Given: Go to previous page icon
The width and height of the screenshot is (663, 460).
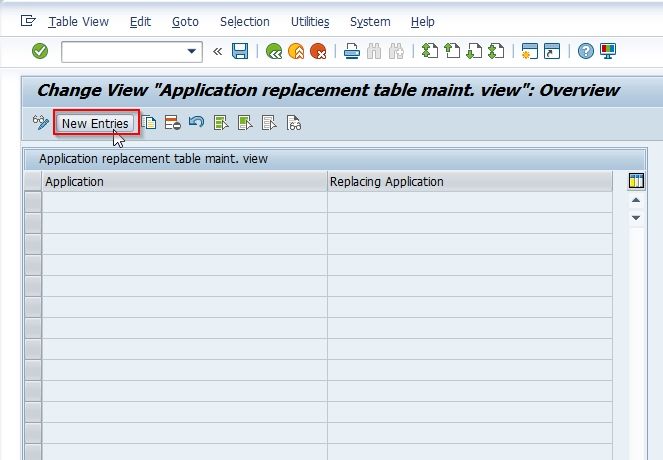Looking at the screenshot, I should [x=452, y=51].
